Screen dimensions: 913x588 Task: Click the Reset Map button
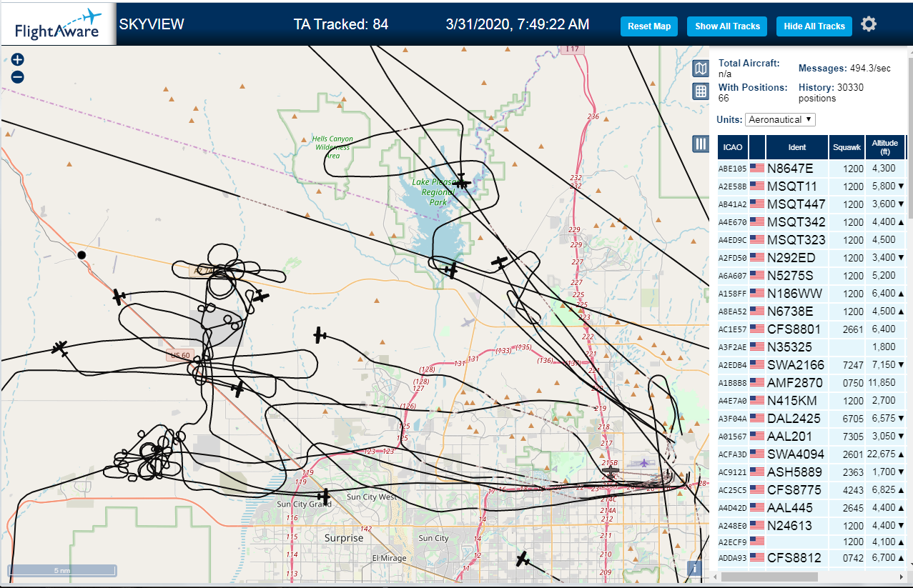649,26
